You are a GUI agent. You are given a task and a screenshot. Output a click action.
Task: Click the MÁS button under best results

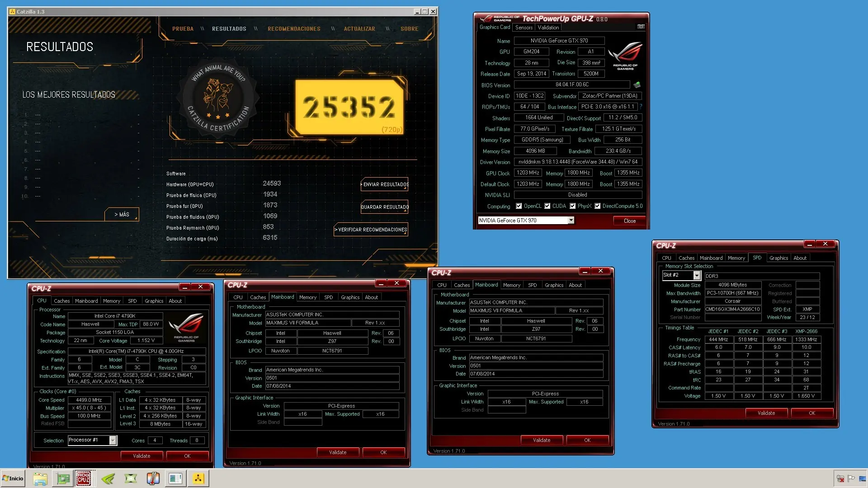122,215
